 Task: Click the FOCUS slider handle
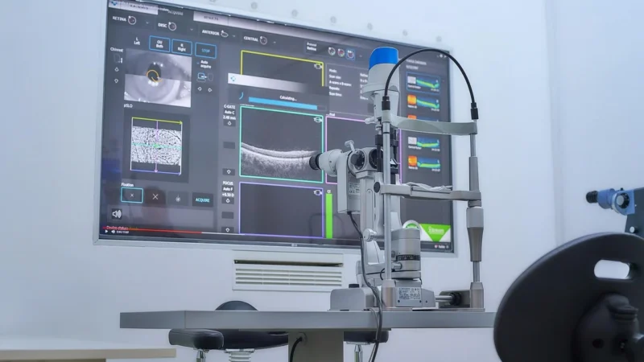228,215
